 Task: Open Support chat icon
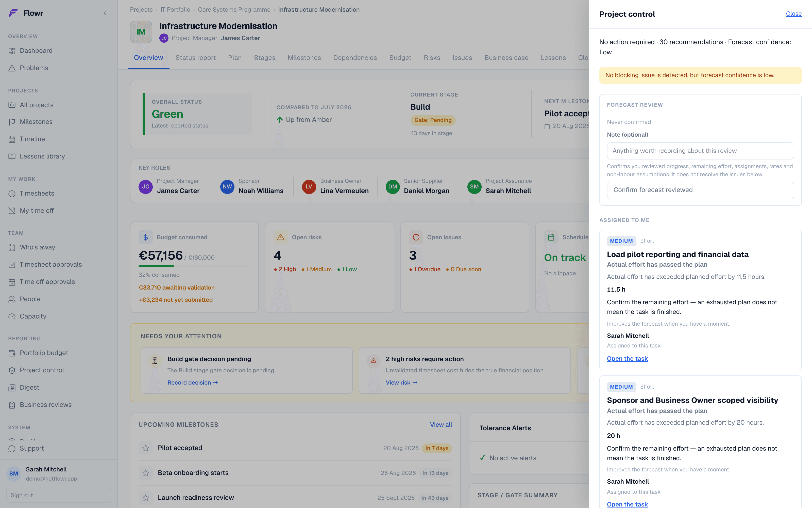point(12,449)
